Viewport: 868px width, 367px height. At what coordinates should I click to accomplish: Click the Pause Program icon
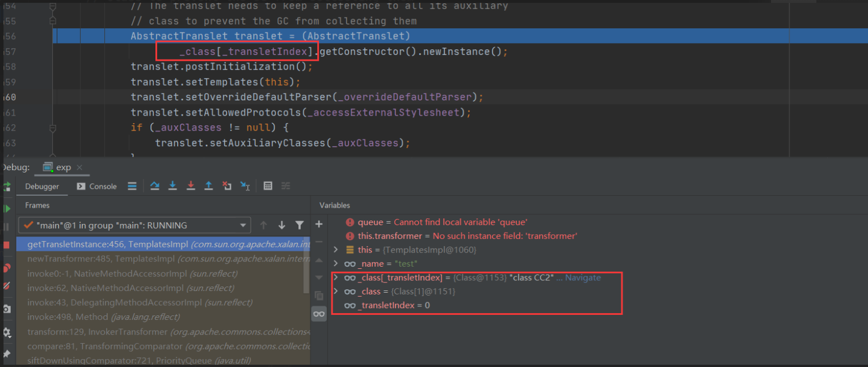click(x=7, y=227)
